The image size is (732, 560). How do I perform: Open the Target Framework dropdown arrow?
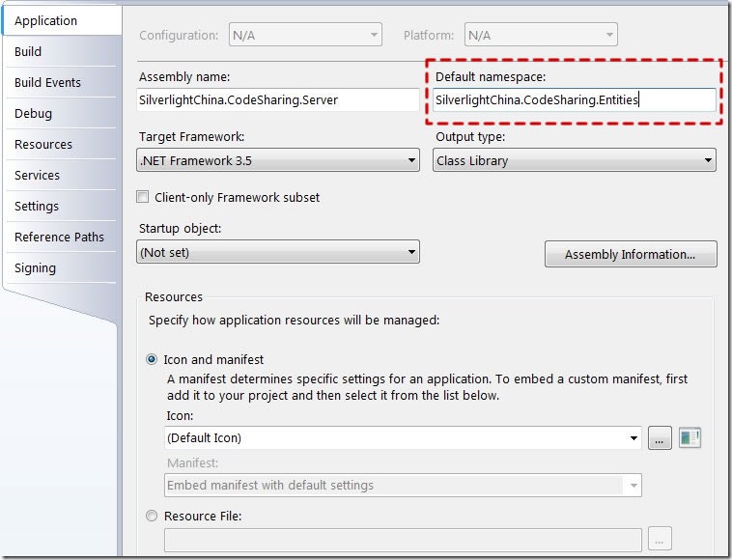coord(411,160)
